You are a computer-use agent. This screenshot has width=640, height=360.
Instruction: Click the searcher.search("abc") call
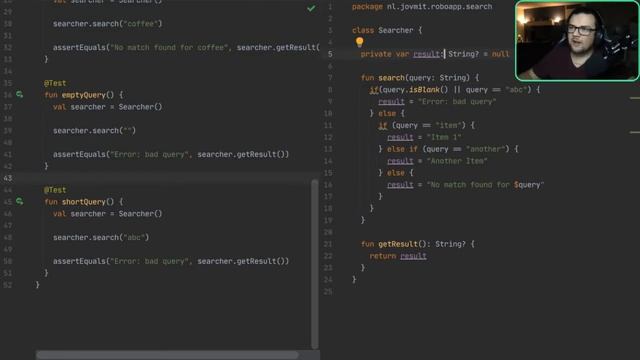click(101, 237)
